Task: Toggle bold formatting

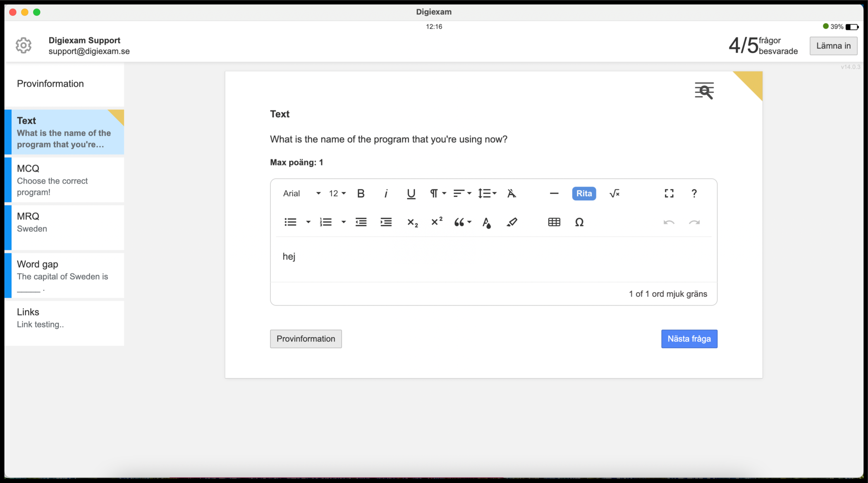Action: click(x=361, y=193)
